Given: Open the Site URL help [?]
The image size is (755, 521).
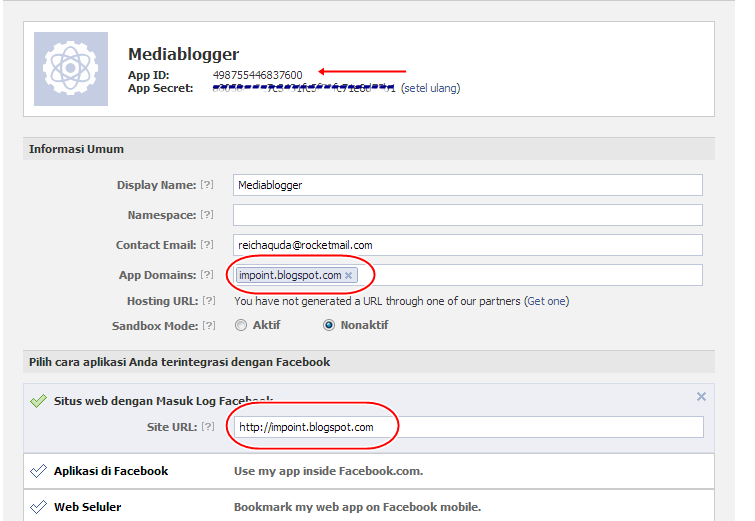Looking at the screenshot, I should click(x=208, y=427).
